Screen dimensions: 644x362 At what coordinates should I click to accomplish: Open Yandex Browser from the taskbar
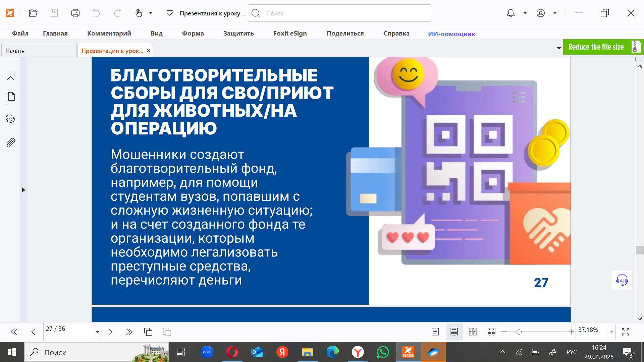[358, 352]
